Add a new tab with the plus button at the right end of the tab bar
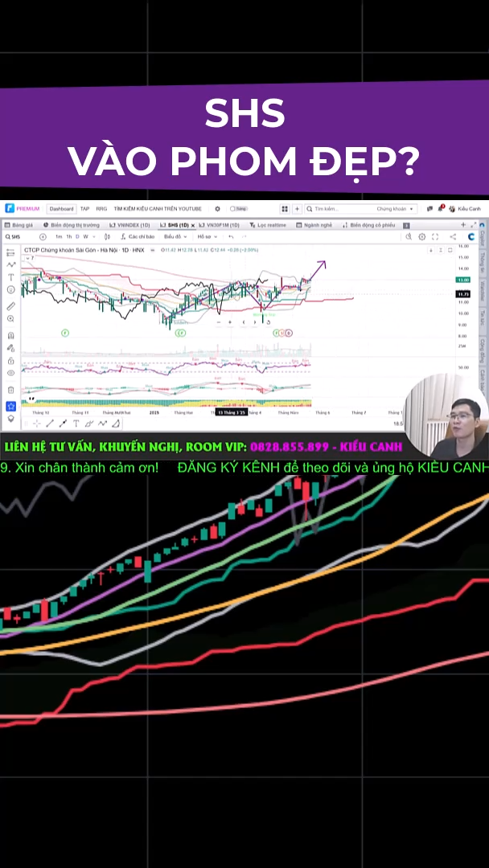This screenshot has height=868, width=489. pyautogui.click(x=463, y=225)
